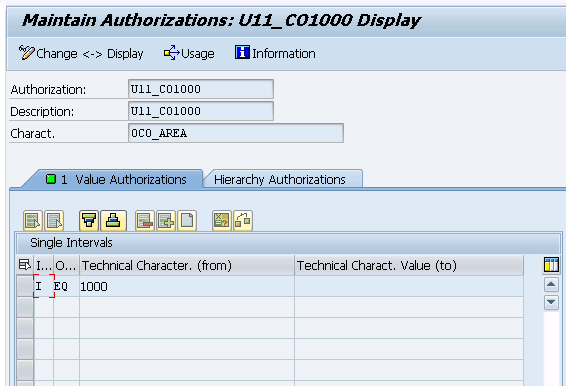This screenshot has height=386, width=566.
Task: Click the 'Technical Character. (from)' column header
Action: click(x=187, y=266)
